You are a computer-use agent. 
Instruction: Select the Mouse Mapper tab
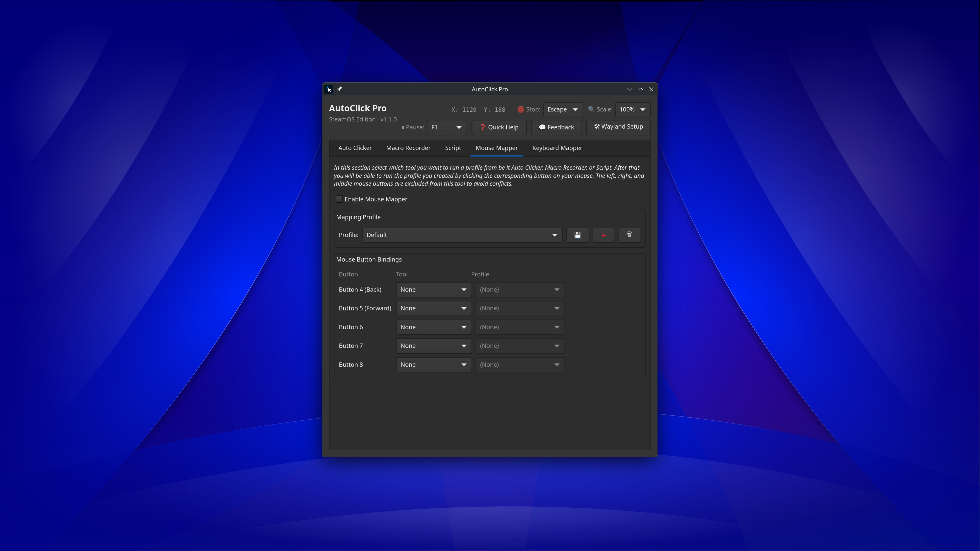click(496, 148)
